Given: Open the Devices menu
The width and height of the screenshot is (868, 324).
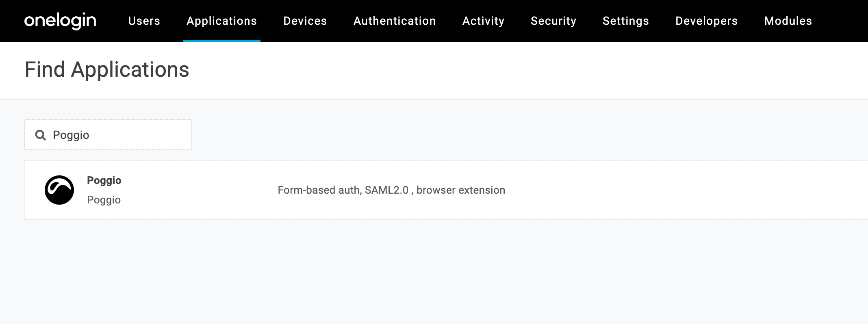Looking at the screenshot, I should (305, 21).
